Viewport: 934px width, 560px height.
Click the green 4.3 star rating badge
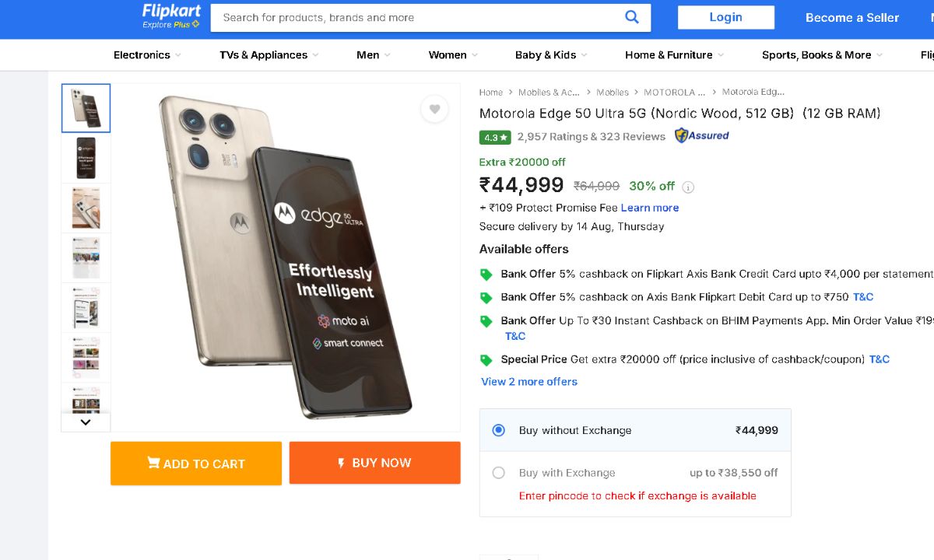tap(495, 137)
